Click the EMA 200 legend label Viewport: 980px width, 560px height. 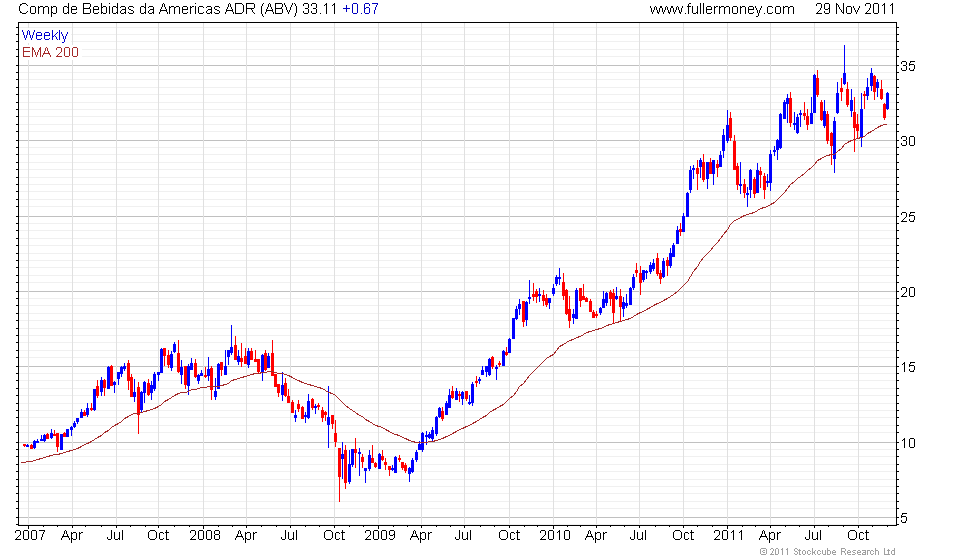(51, 52)
